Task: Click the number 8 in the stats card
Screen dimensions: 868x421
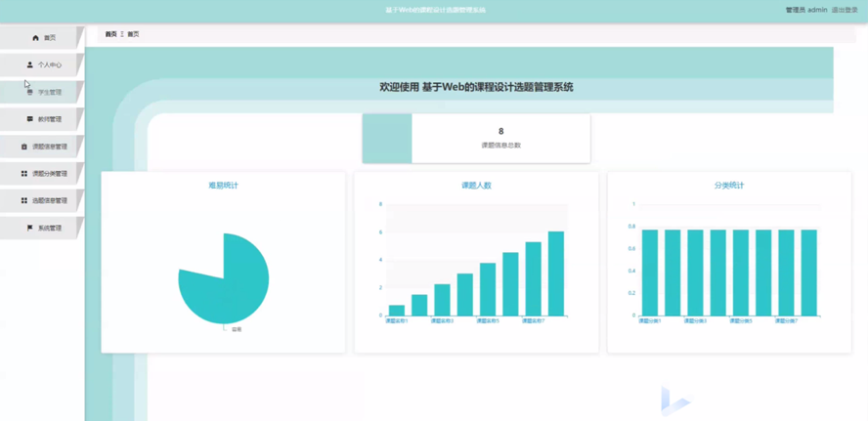Action: [501, 131]
